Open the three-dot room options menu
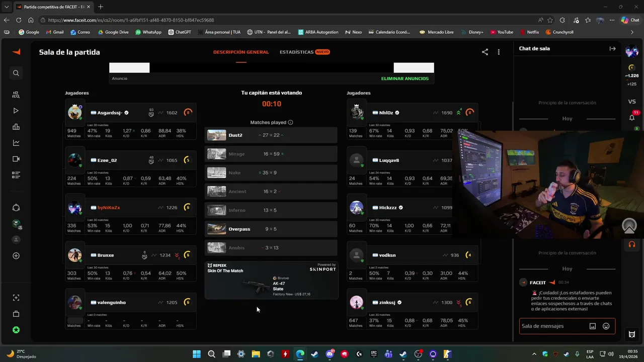 (499, 52)
